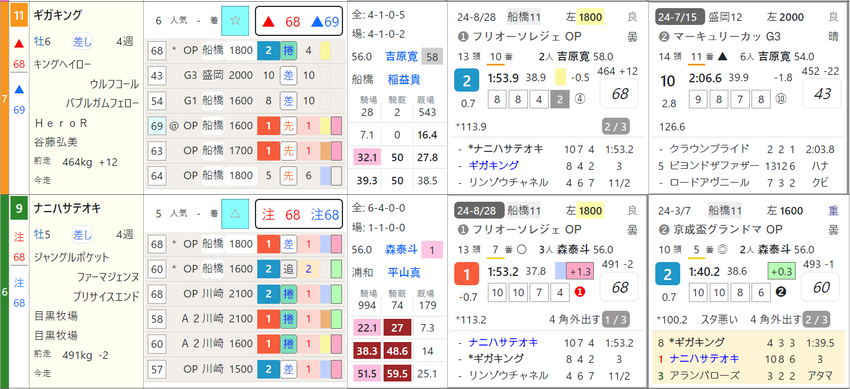Click the 差 badge in the G3 盛岡 2000 row
Viewport: 850px width, 389px height.
coord(288,76)
